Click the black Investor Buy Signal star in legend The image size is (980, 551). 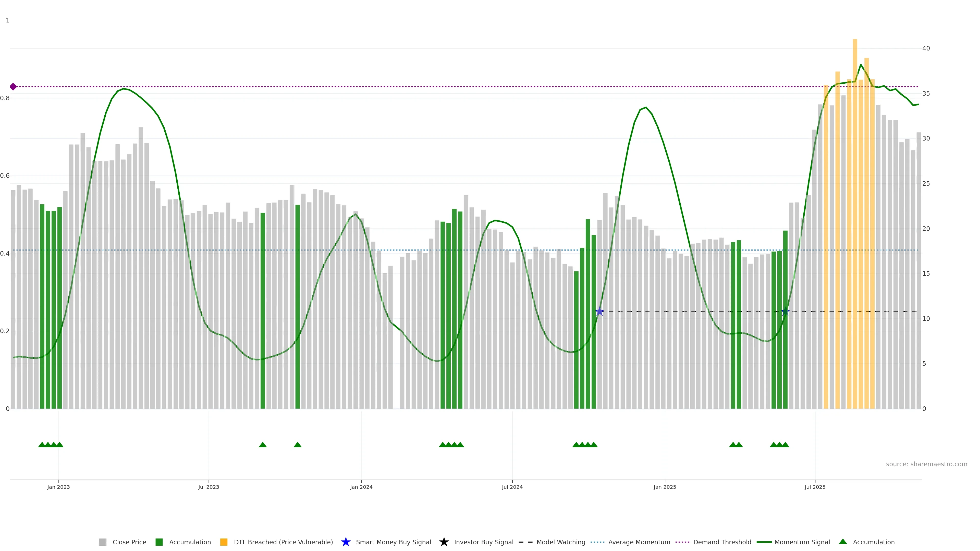coord(444,542)
